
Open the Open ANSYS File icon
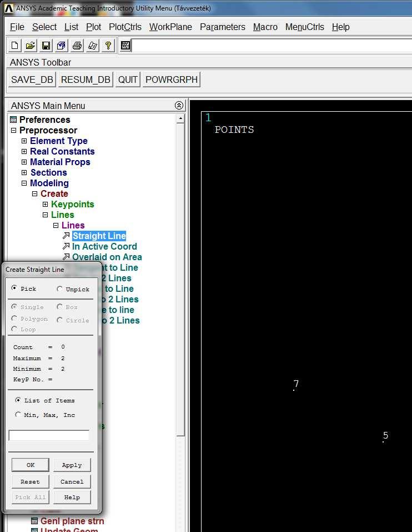coord(30,46)
